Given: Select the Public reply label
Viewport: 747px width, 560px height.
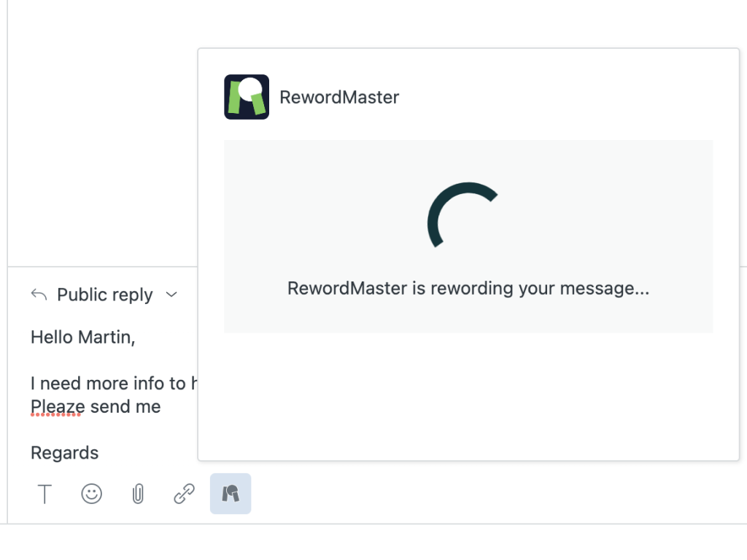Looking at the screenshot, I should click(x=105, y=295).
